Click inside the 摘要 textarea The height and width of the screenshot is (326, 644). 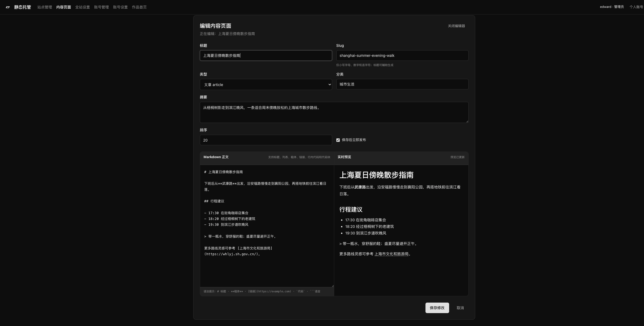[334, 112]
